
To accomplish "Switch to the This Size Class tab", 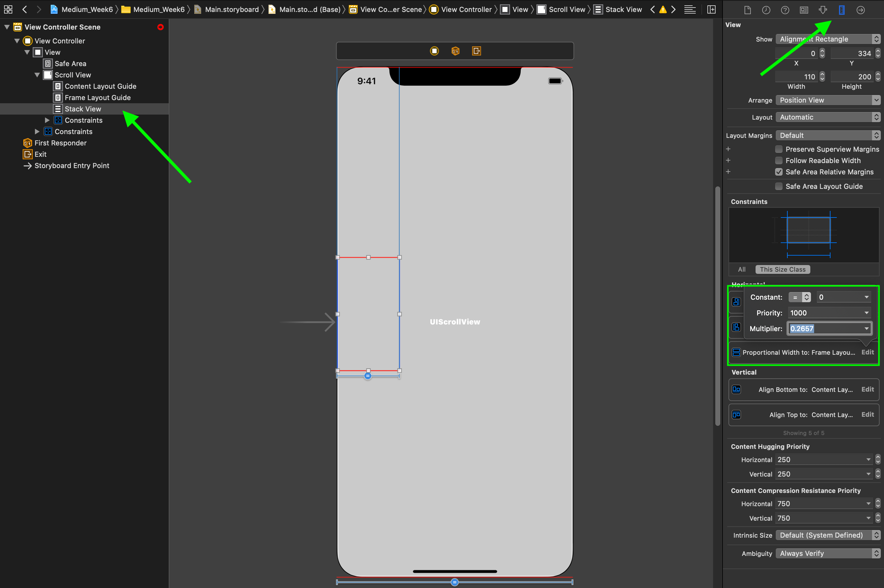I will (x=782, y=269).
